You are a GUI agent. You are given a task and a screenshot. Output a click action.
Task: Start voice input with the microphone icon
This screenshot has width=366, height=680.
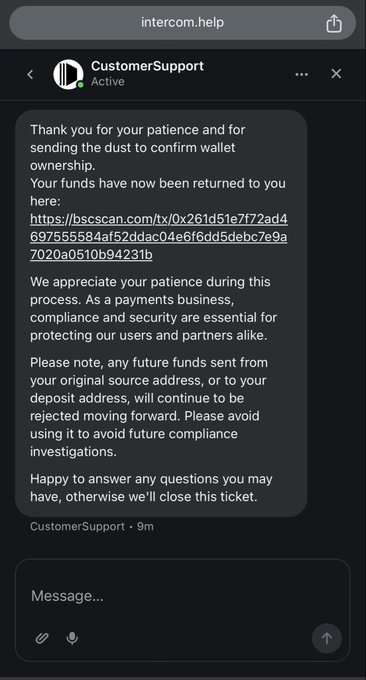coord(72,638)
